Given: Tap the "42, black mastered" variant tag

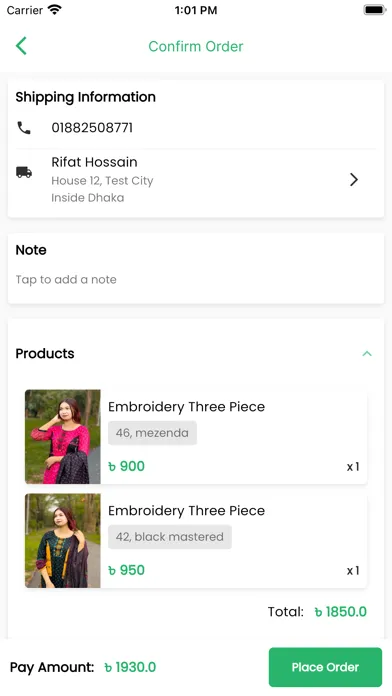Looking at the screenshot, I should [x=170, y=537].
